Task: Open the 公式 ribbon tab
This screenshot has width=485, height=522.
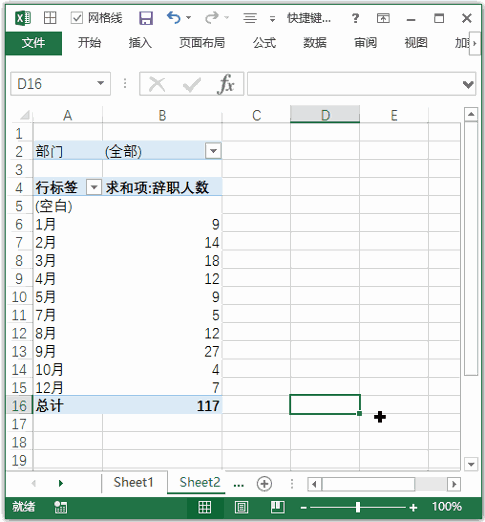Action: click(x=264, y=43)
